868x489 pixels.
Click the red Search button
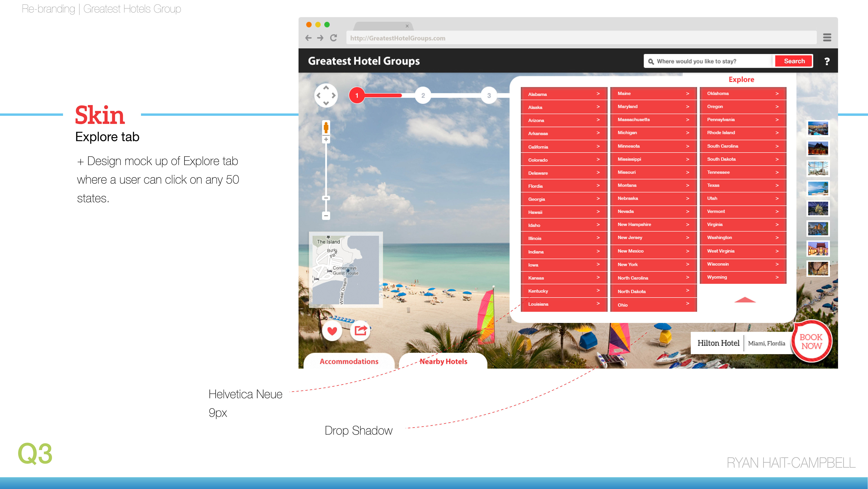794,61
